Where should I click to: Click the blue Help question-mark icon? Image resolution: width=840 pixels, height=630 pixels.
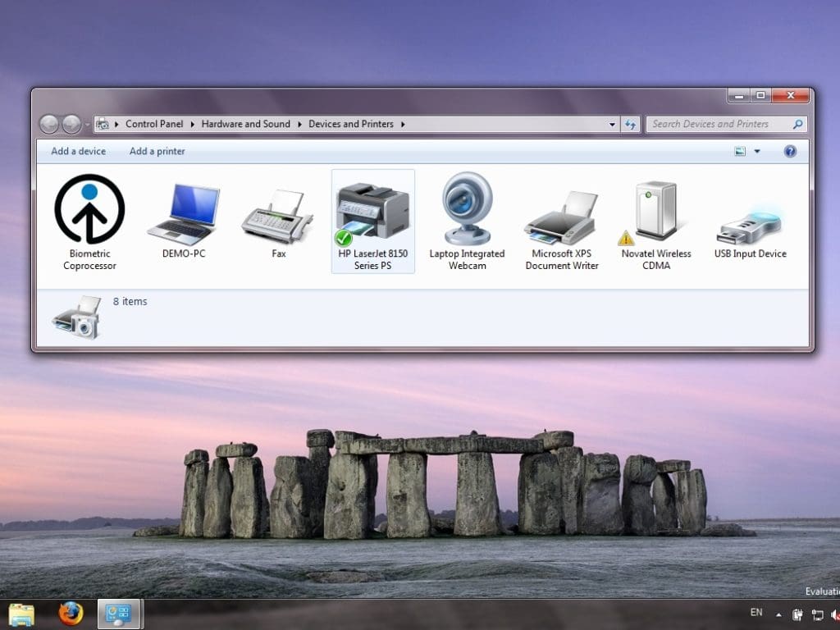(x=789, y=151)
